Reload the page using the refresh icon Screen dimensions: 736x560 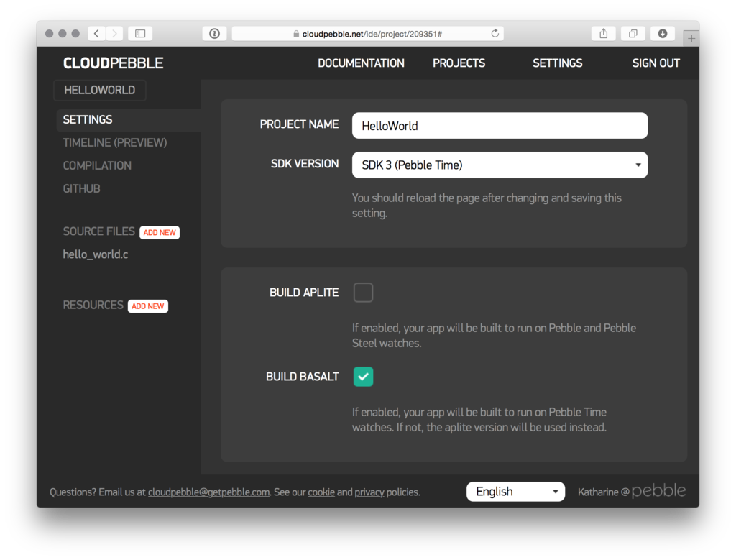pos(494,33)
